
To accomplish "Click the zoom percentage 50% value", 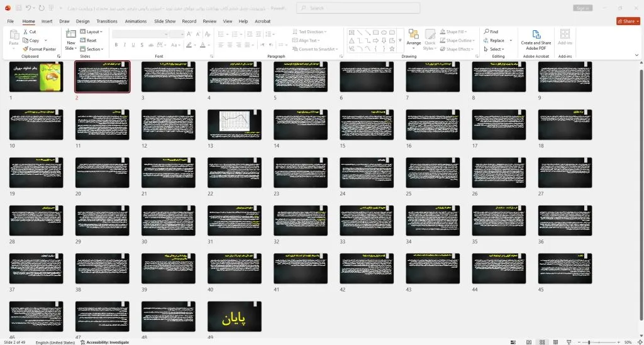I will (x=628, y=342).
